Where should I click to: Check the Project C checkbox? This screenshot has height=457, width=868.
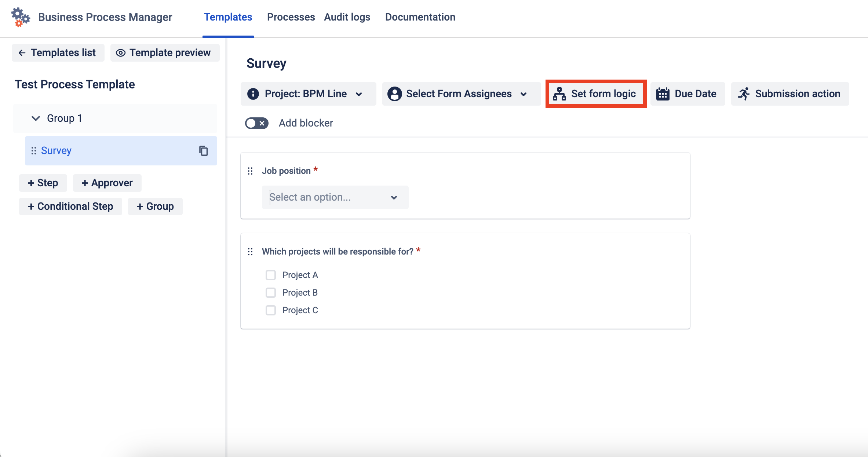[x=271, y=310]
